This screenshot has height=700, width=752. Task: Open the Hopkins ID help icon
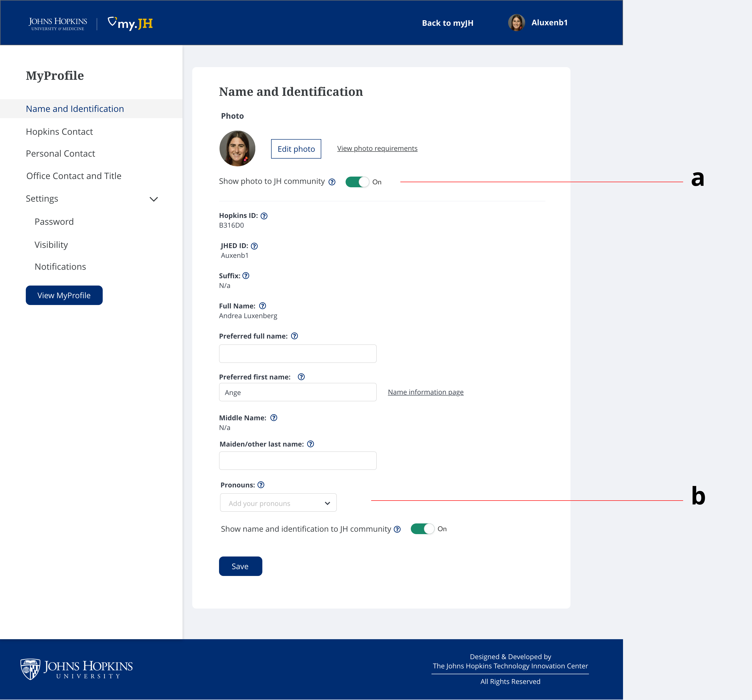point(264,216)
